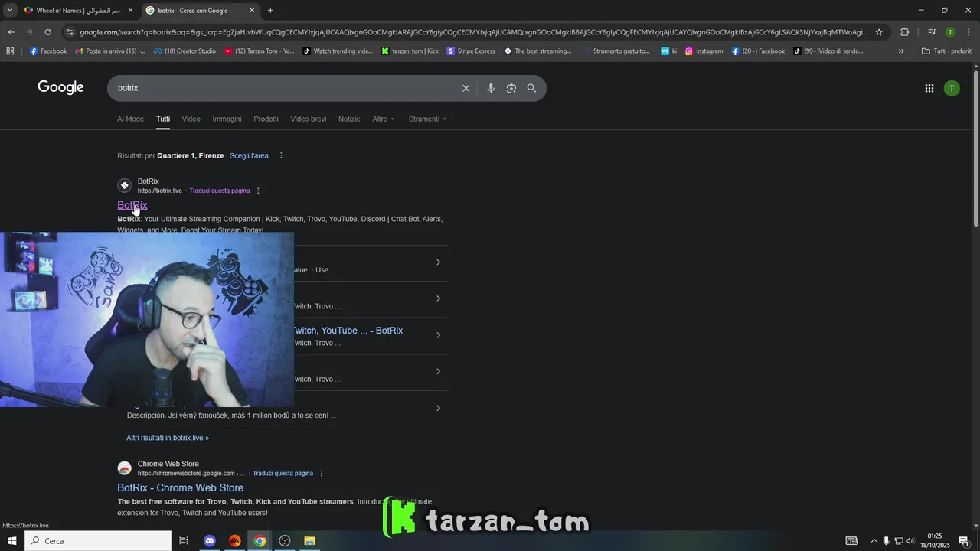Switch to Video results tab
Image resolution: width=980 pixels, height=551 pixels.
pyautogui.click(x=191, y=119)
